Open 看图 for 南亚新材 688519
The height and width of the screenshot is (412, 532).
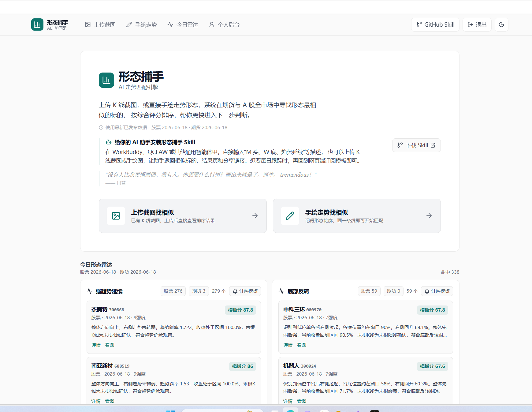[x=110, y=401]
